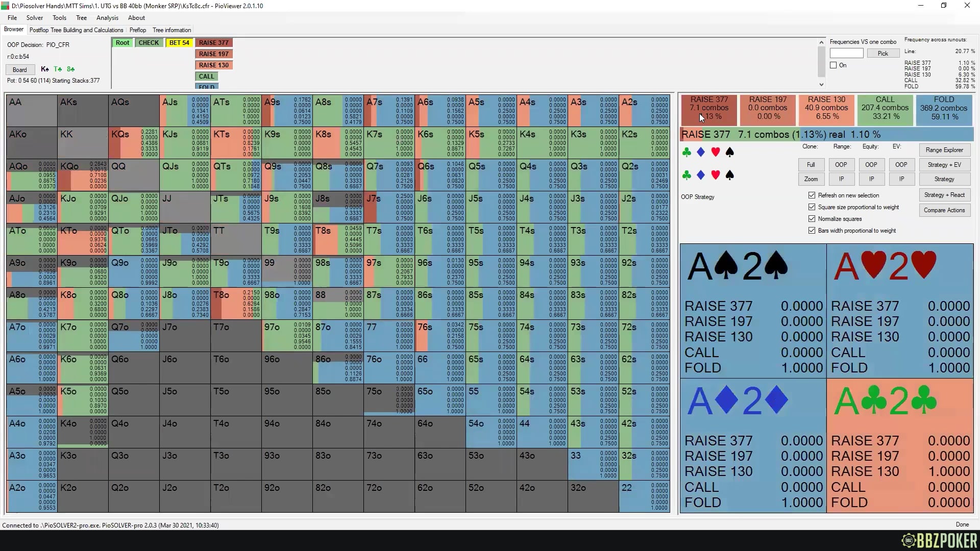Click the blue diamond icon in lower suit row
Image resolution: width=980 pixels, height=551 pixels.
pos(701,176)
